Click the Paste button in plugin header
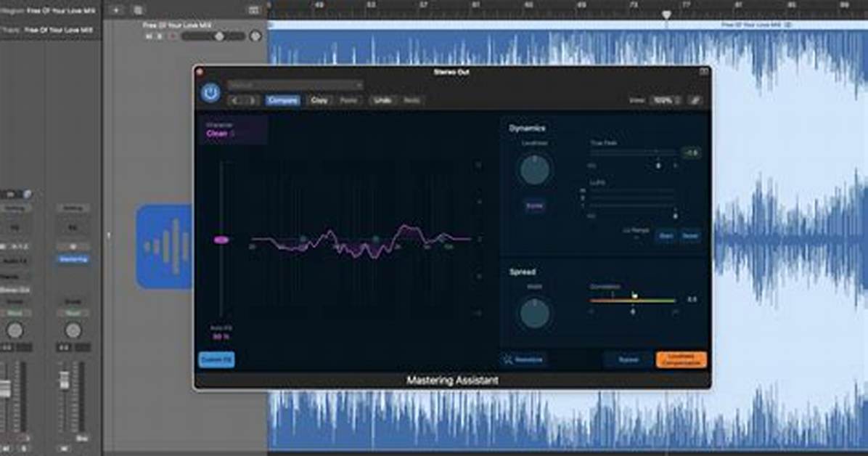The height and width of the screenshot is (456, 868). [x=348, y=101]
